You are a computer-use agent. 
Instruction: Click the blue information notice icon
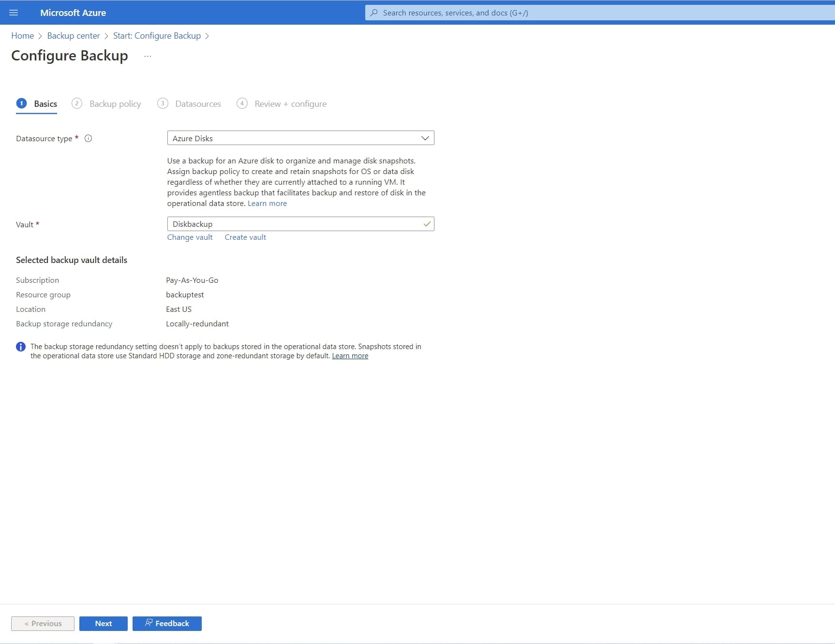[x=21, y=347]
